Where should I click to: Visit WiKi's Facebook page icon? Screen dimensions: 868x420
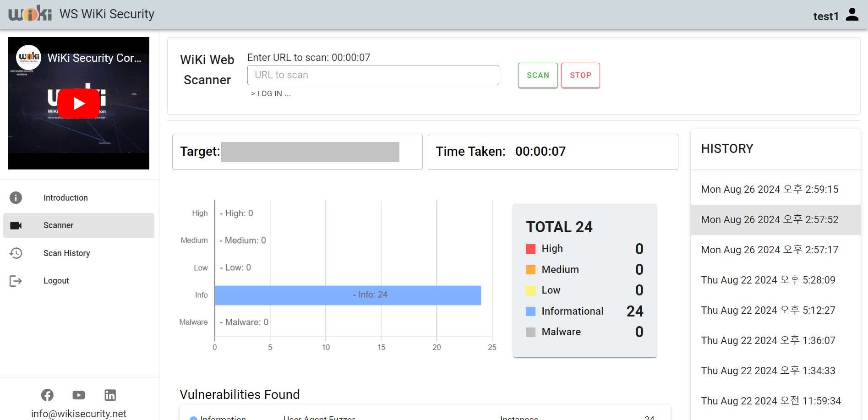pos(47,395)
